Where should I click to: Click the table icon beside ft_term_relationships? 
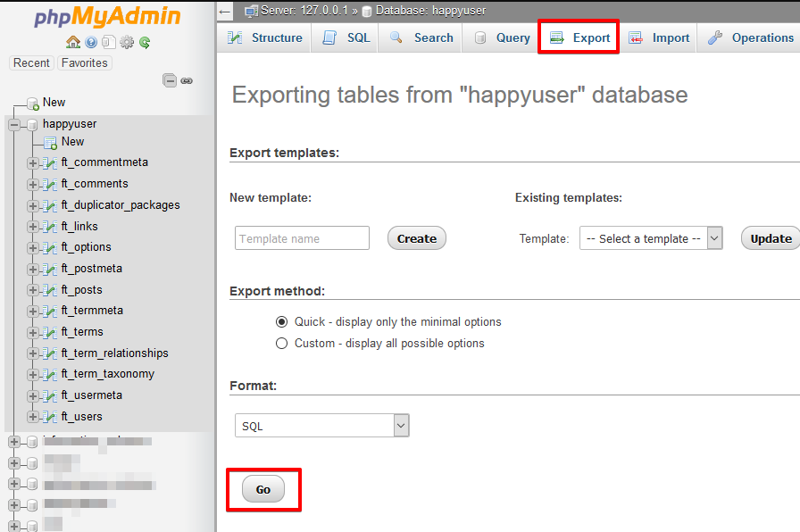49,353
